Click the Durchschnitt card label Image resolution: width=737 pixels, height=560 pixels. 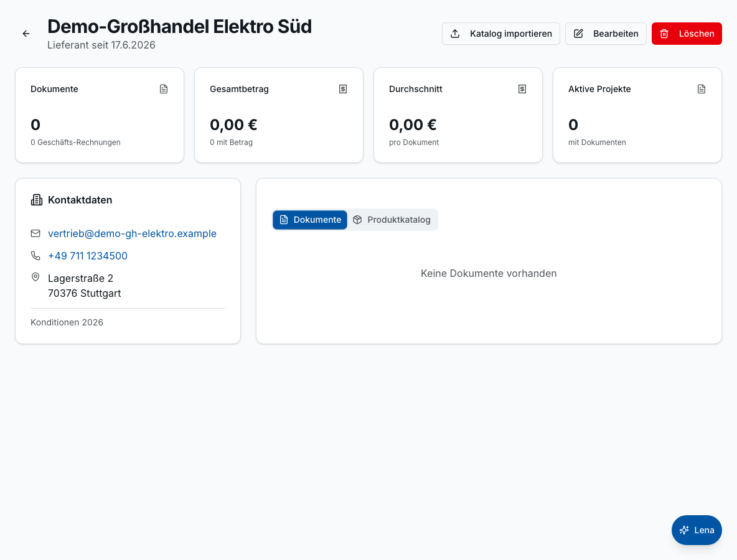click(x=416, y=89)
